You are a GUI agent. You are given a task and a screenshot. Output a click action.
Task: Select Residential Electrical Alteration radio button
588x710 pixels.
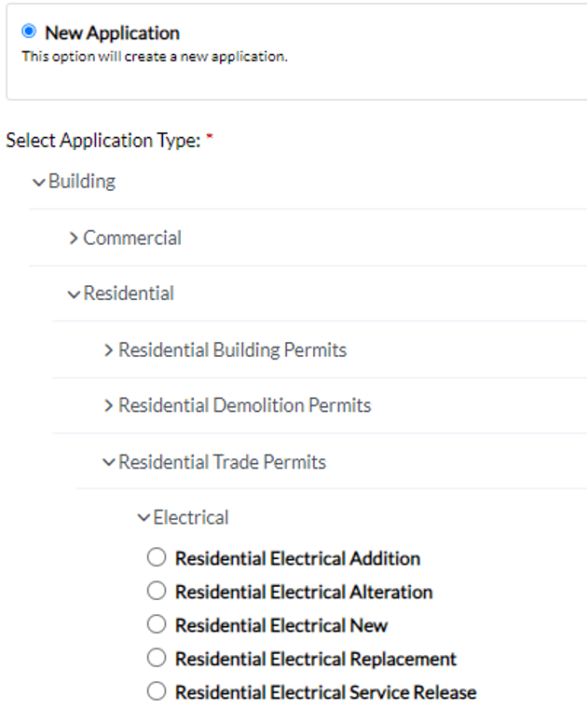tap(157, 591)
